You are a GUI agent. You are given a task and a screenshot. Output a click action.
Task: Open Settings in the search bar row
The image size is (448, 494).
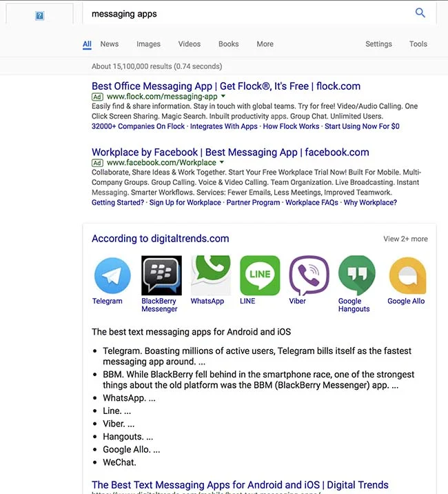(378, 44)
